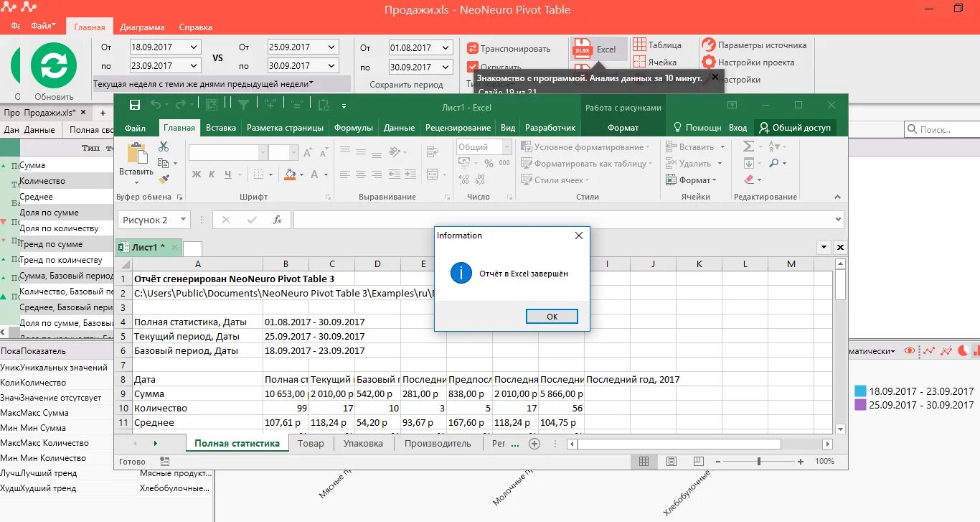
Task: Toggle the Округлить checkbox
Action: click(x=472, y=67)
